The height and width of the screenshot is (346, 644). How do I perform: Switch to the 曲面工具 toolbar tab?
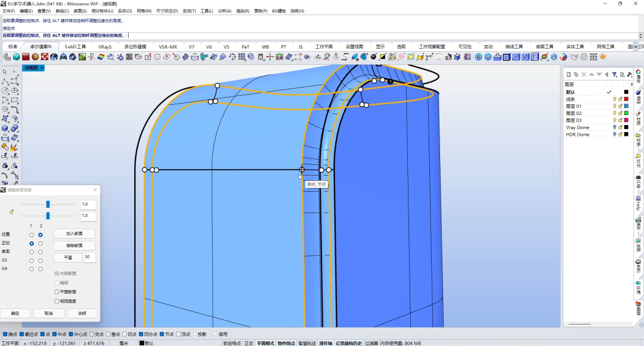[x=544, y=46]
